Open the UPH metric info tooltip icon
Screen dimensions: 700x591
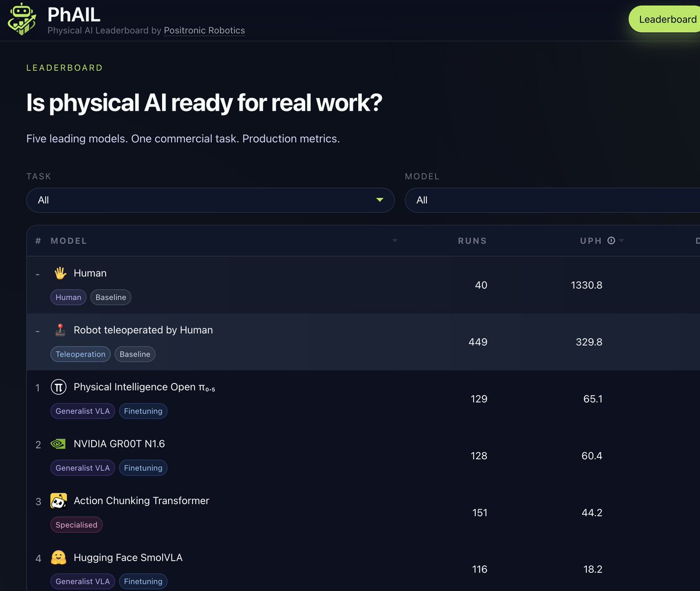[x=610, y=240]
